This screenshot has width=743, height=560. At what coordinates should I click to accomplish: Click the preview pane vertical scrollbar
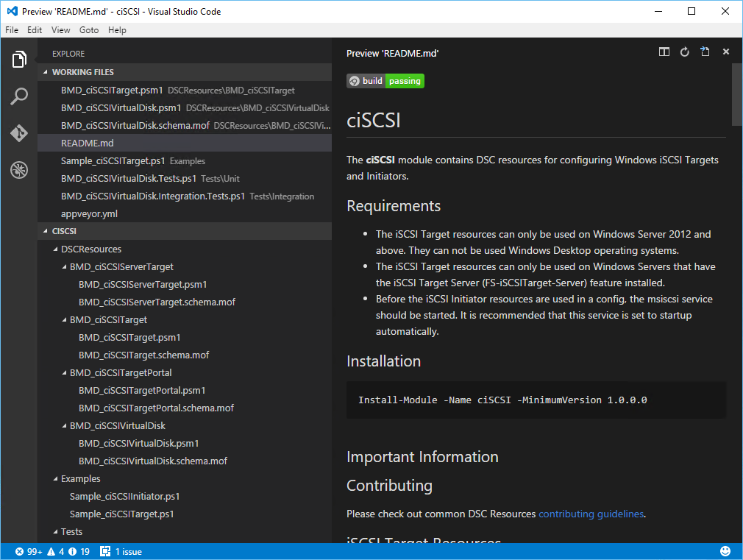point(737,95)
